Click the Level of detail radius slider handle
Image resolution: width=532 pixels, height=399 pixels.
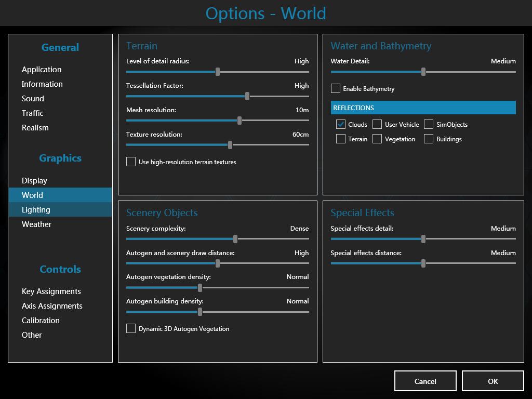click(218, 72)
